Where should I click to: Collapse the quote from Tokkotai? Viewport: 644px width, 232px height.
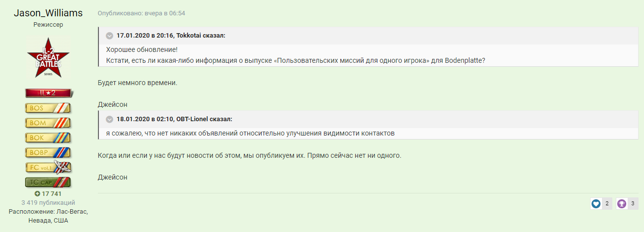(x=109, y=36)
